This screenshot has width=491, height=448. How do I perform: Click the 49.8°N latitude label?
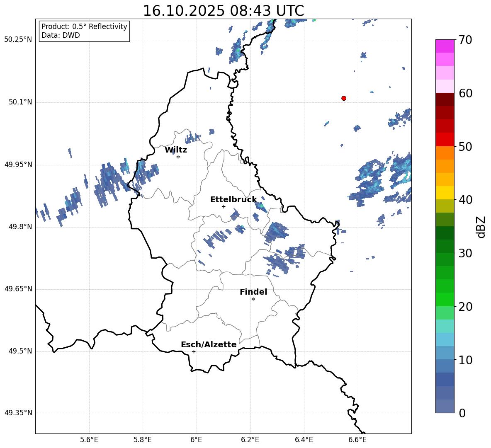click(20, 227)
